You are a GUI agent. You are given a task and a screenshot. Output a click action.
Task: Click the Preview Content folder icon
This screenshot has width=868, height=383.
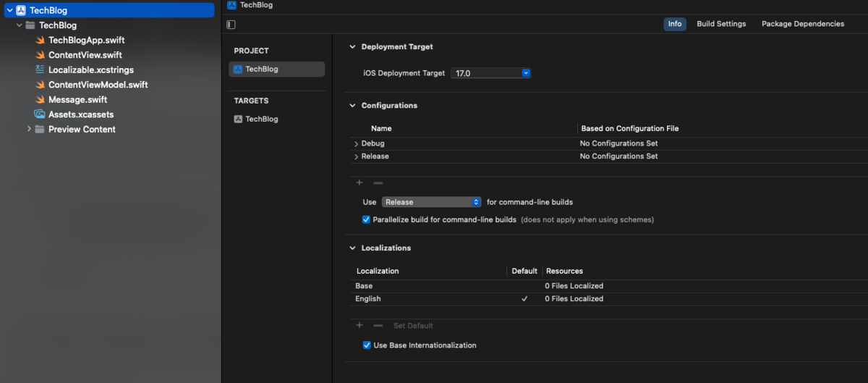pyautogui.click(x=41, y=130)
